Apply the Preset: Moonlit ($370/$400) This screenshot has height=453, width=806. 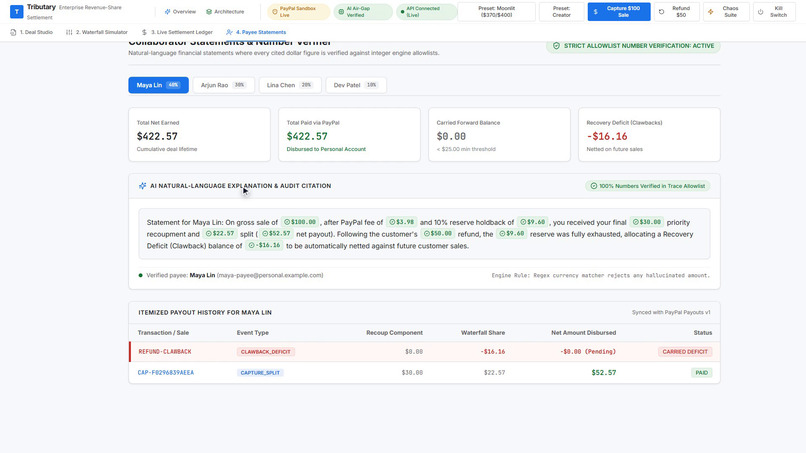(496, 12)
